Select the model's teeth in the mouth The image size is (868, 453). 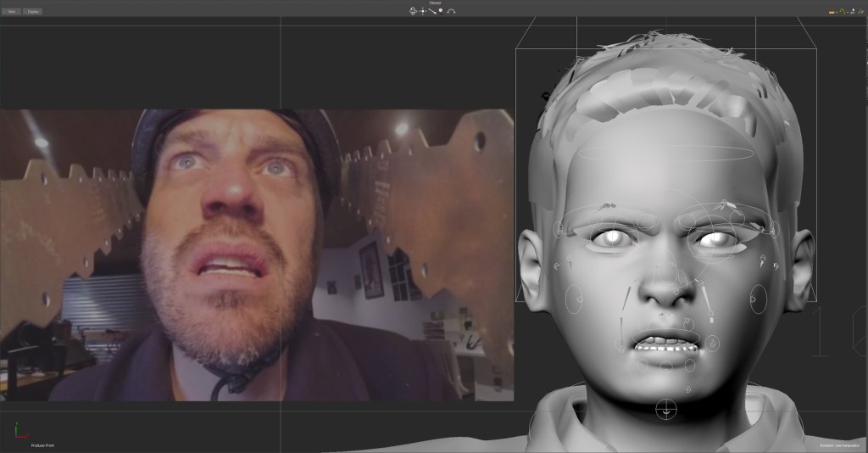point(666,344)
